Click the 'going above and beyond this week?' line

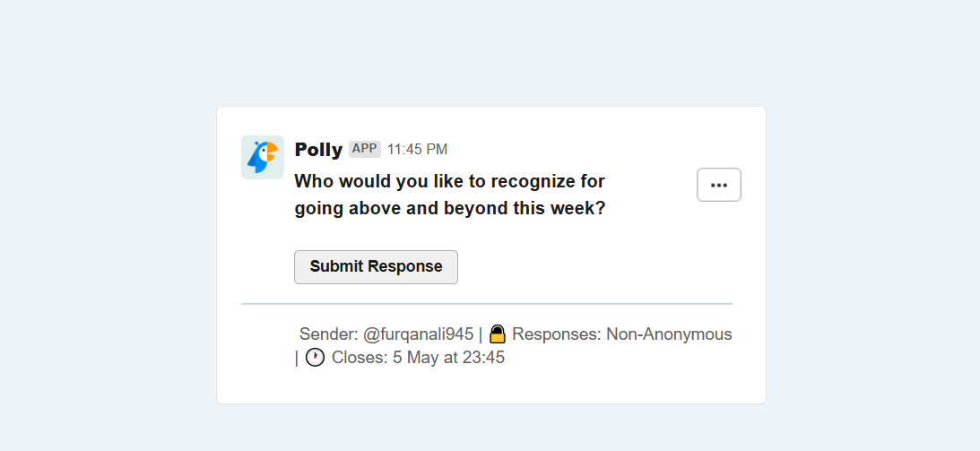pos(450,208)
